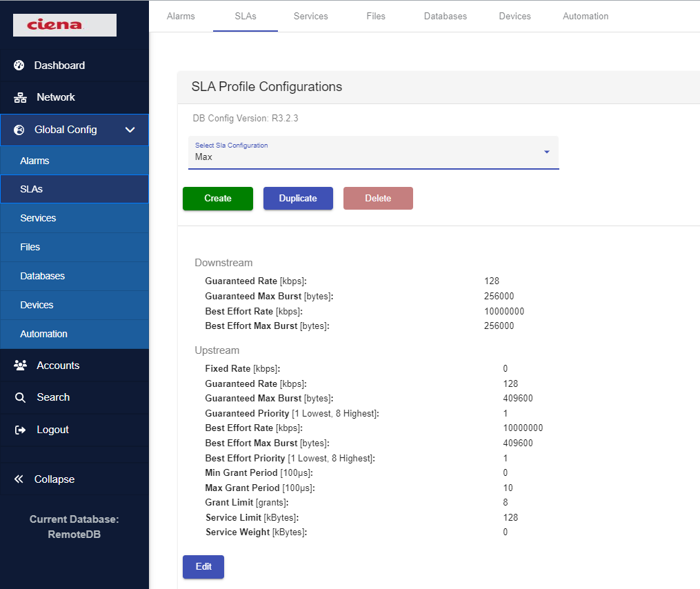
Task: Click the green Create button
Action: (x=218, y=198)
